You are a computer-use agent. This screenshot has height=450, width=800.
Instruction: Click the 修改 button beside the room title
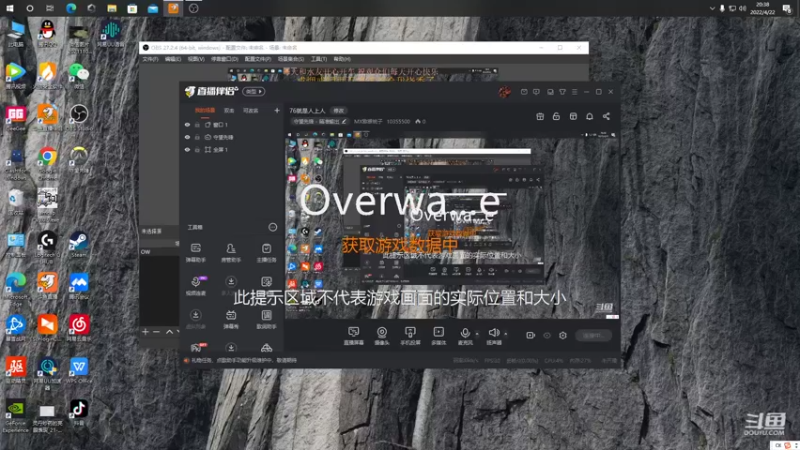coord(338,111)
